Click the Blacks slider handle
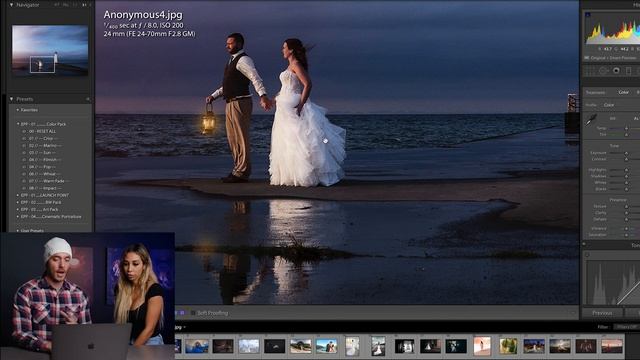The width and height of the screenshot is (640, 360). coord(627,189)
